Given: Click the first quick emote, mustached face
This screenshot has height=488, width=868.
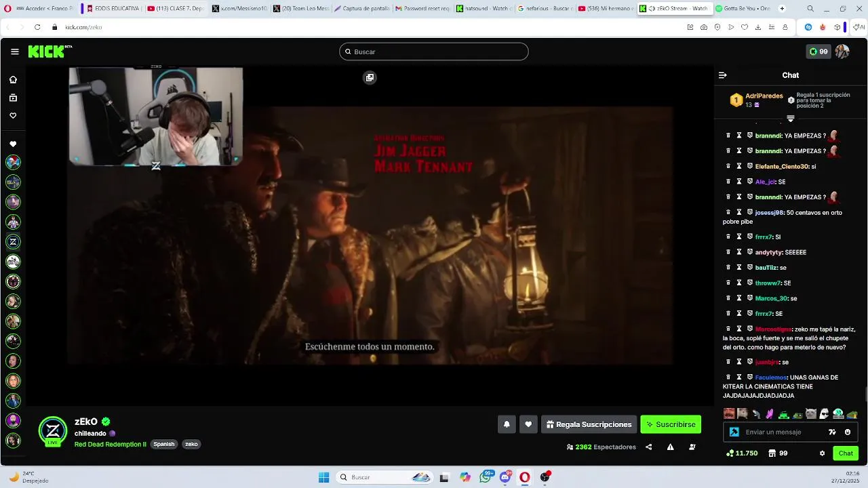Looking at the screenshot, I should [x=729, y=413].
